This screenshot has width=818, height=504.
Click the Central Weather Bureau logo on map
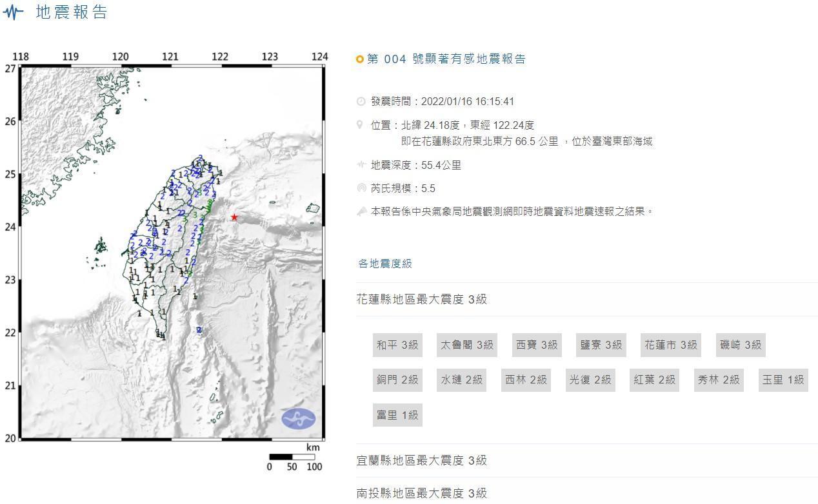coord(298,418)
